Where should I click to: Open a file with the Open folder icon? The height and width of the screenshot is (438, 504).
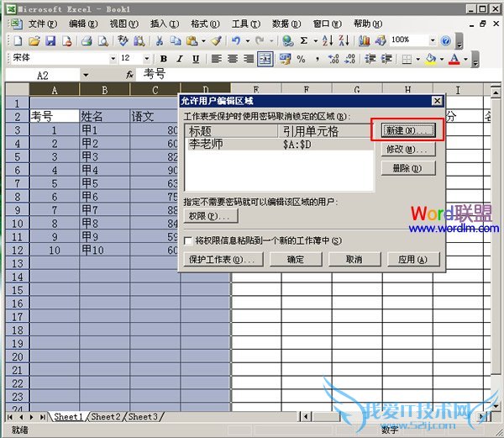[34, 41]
